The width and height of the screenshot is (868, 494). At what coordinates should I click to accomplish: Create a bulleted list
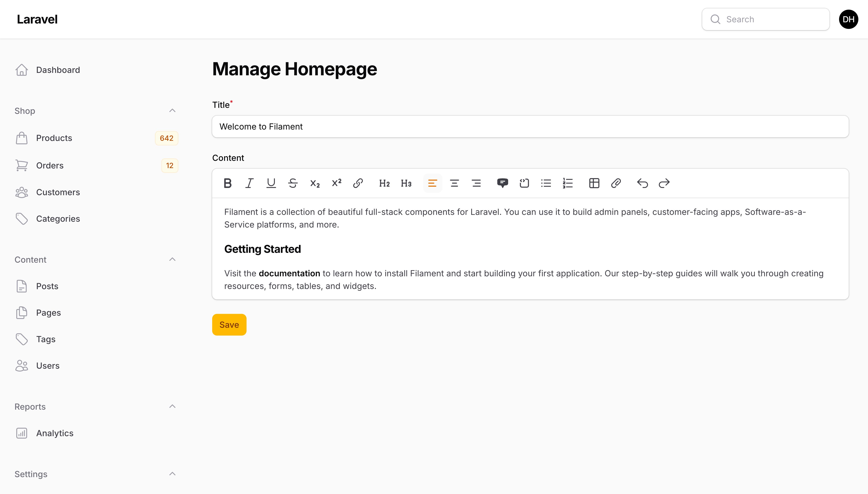(546, 183)
